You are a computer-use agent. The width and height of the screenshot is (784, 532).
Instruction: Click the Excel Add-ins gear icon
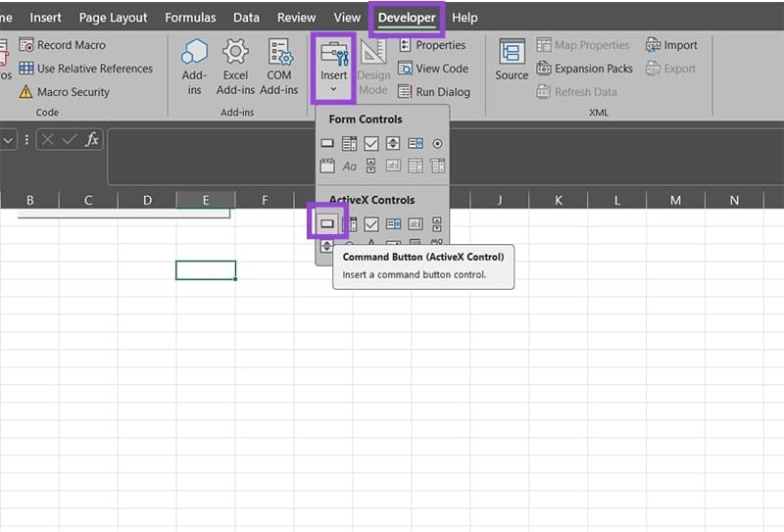coord(235,53)
